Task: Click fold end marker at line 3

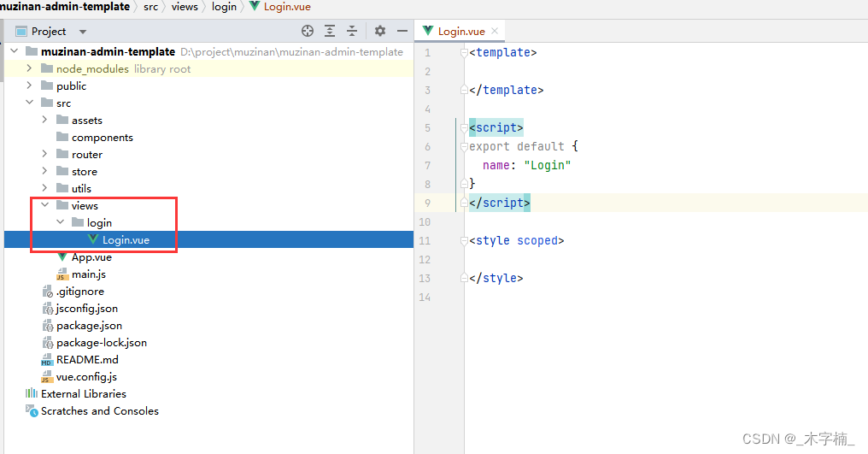Action: 464,90
